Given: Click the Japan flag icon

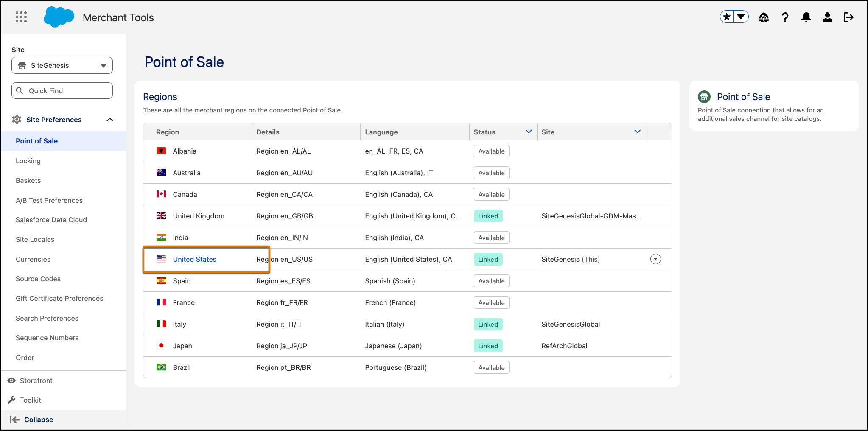Looking at the screenshot, I should (x=161, y=346).
